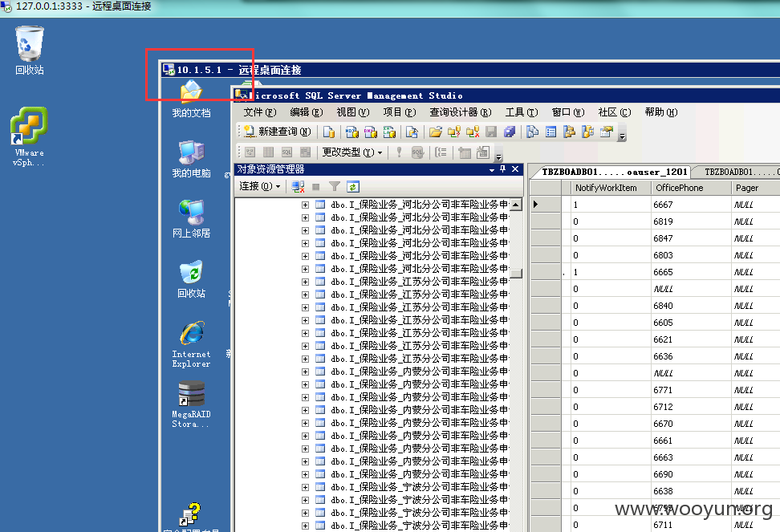Click Disconnect icon in 对象资源管理器 toolbar
Screen dimensions: 780x532
coord(298,187)
